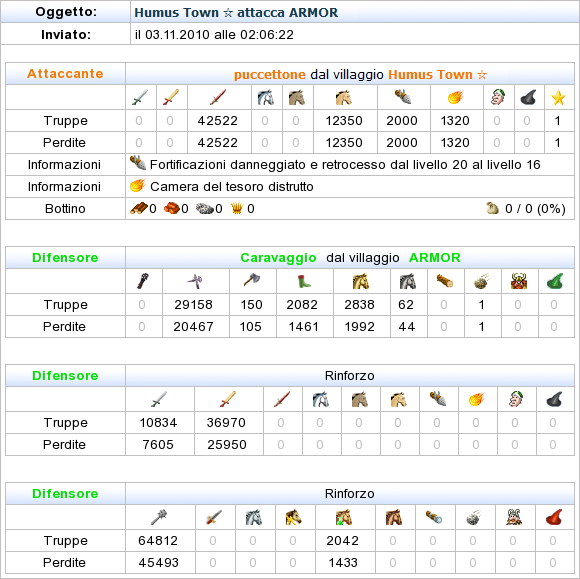Click the Equites Legati horse icon in Attaccante table

[x=265, y=97]
